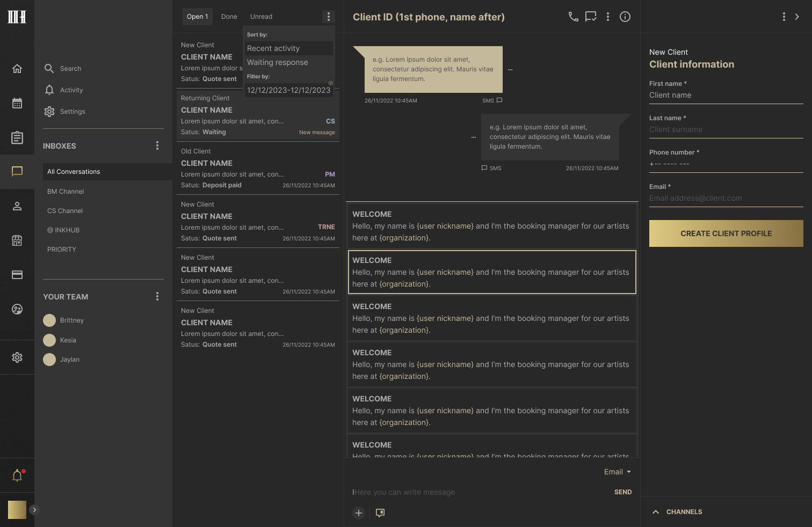Switch to the Unread tab

[x=261, y=17]
